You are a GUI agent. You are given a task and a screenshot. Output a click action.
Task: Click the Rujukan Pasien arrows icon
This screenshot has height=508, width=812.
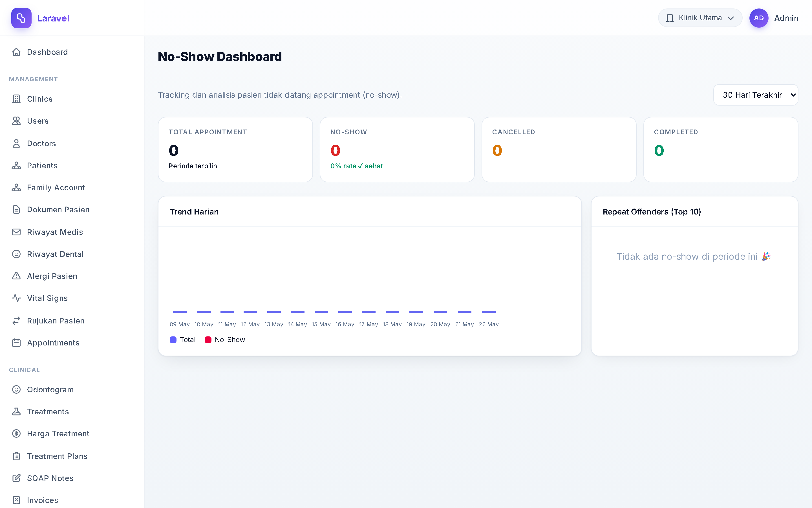click(x=16, y=321)
